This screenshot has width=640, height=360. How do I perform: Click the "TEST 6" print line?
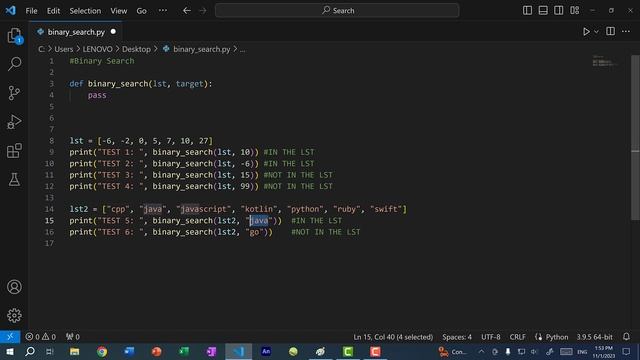[215, 232]
